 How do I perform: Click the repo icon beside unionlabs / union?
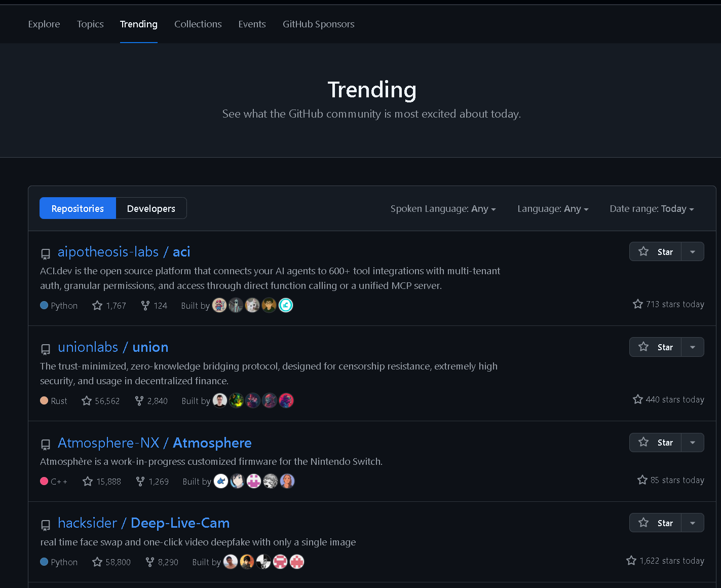click(x=46, y=349)
